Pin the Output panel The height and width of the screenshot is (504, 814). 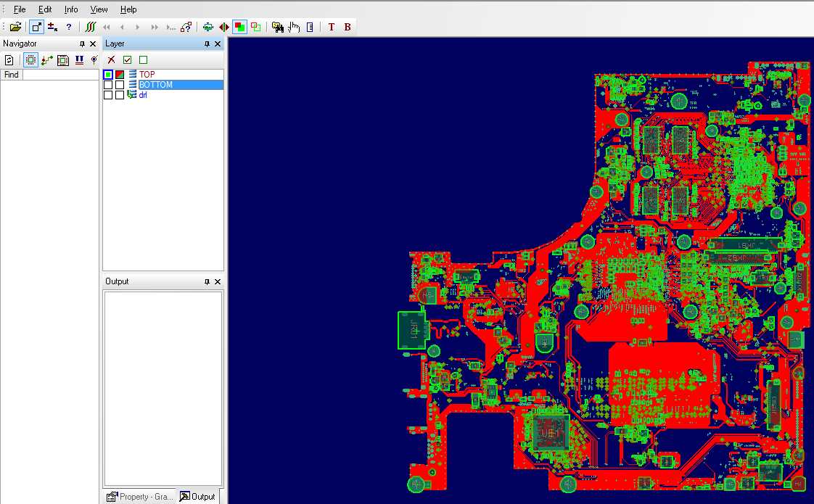click(207, 282)
